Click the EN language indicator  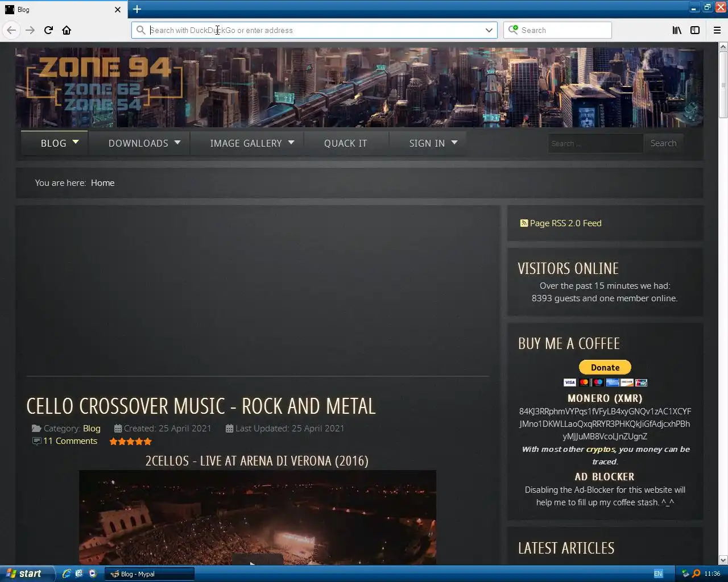(x=658, y=574)
